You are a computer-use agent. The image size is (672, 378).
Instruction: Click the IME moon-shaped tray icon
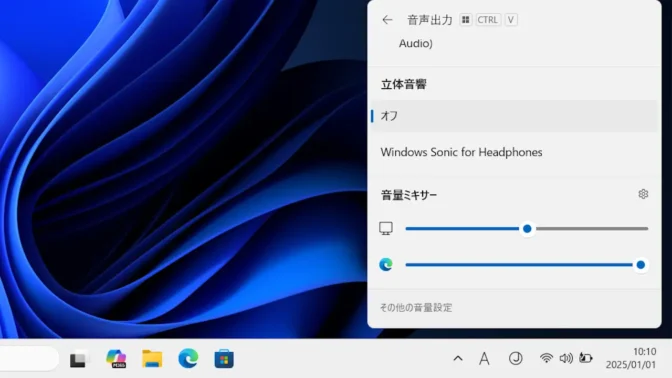pyautogui.click(x=516, y=358)
